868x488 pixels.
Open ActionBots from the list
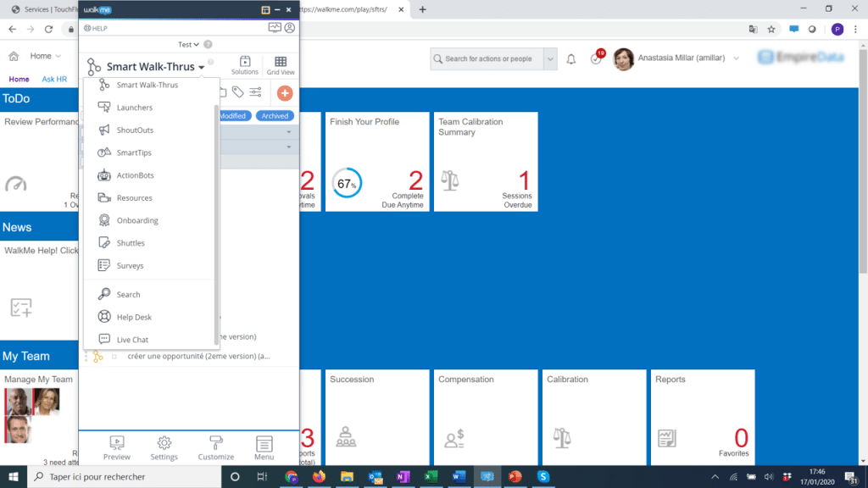tap(135, 175)
